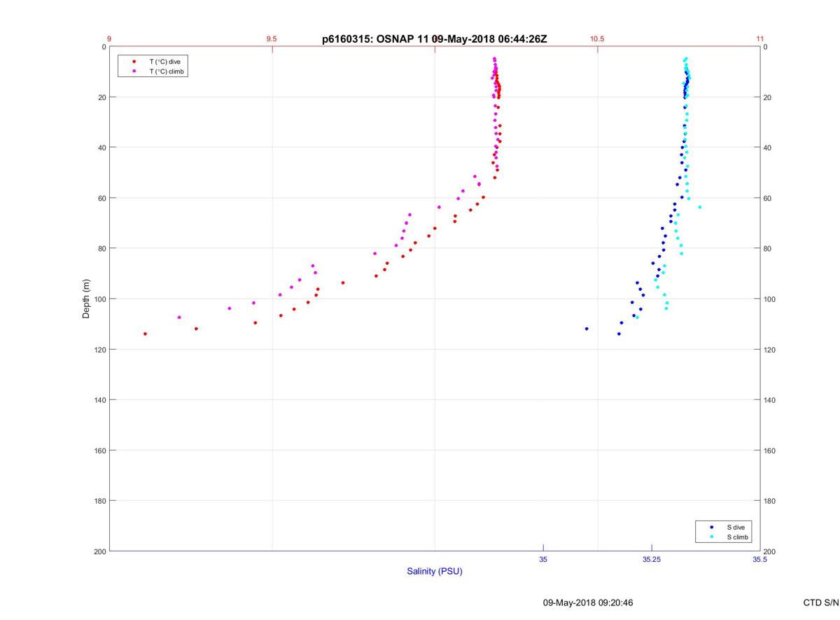Click the timestamp 09-May-2018 09:20:46

[x=588, y=602]
